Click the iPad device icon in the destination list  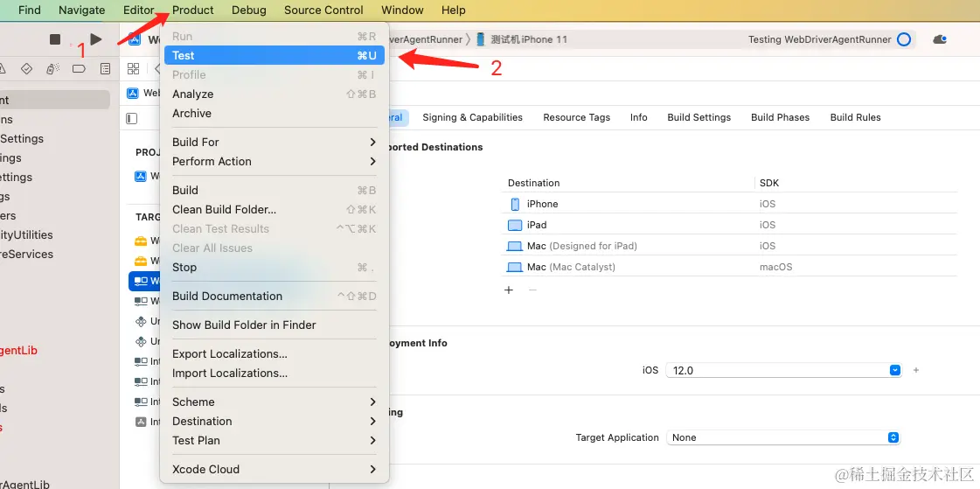click(x=514, y=225)
